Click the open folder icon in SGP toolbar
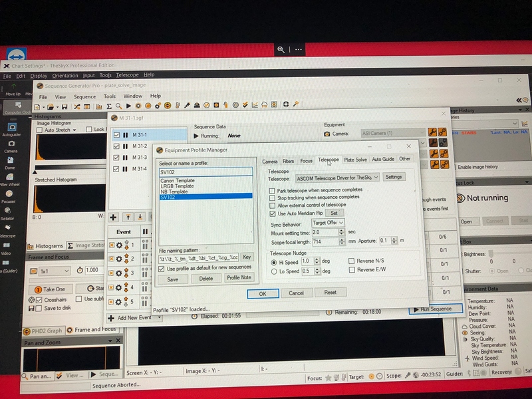Image resolution: width=532 pixels, height=399 pixels. [51, 107]
